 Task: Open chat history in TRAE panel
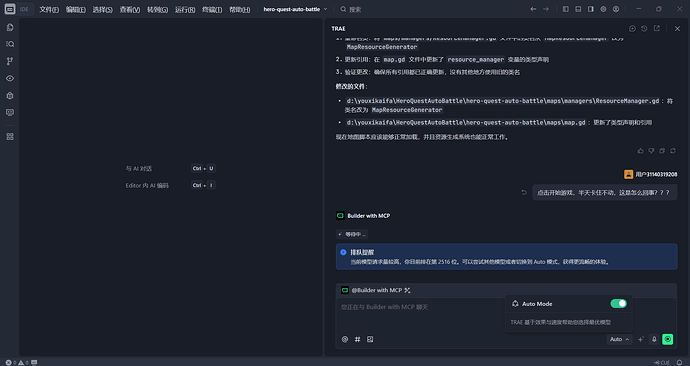point(644,29)
